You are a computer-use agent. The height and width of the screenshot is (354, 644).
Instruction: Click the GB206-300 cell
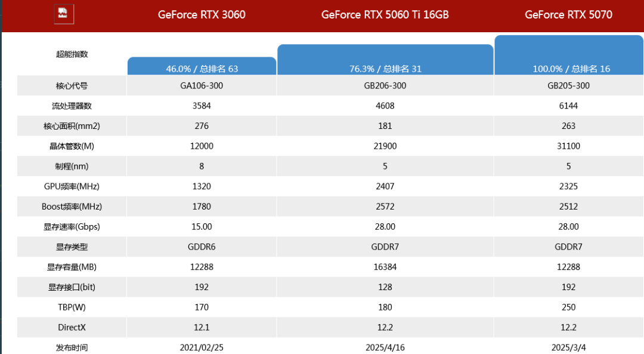(385, 85)
